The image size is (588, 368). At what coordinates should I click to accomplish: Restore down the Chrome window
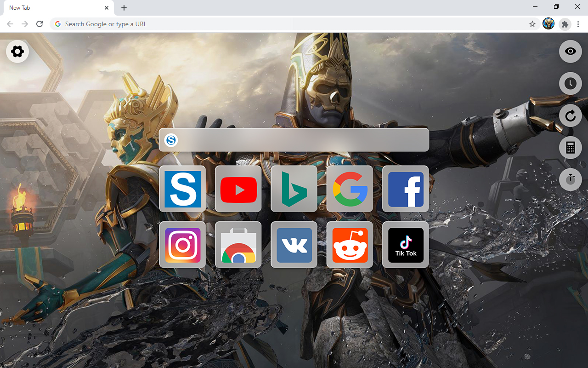pos(556,6)
